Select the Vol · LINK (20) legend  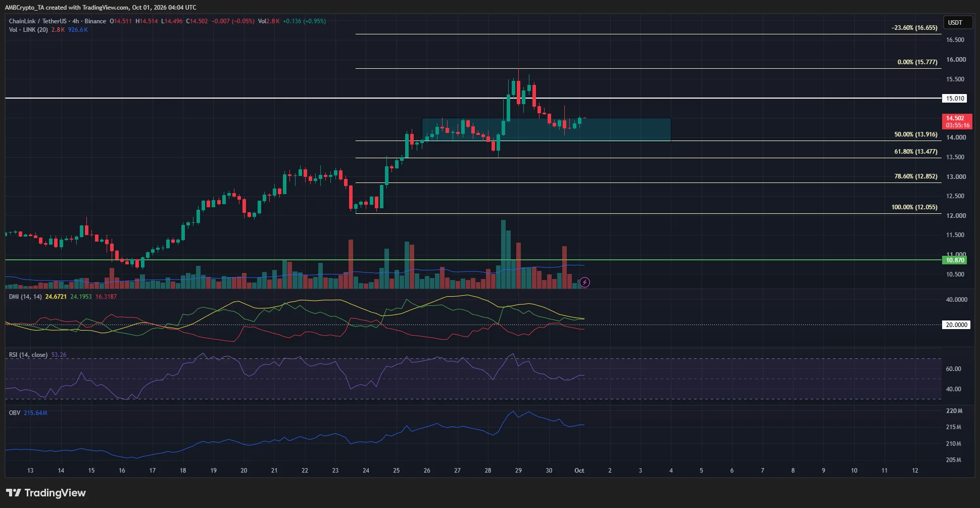28,30
